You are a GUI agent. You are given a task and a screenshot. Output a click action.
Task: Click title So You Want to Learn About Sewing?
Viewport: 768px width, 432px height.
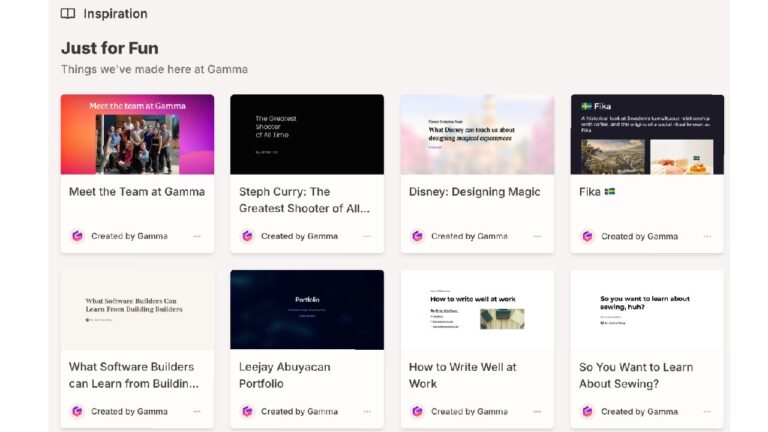[x=636, y=375]
